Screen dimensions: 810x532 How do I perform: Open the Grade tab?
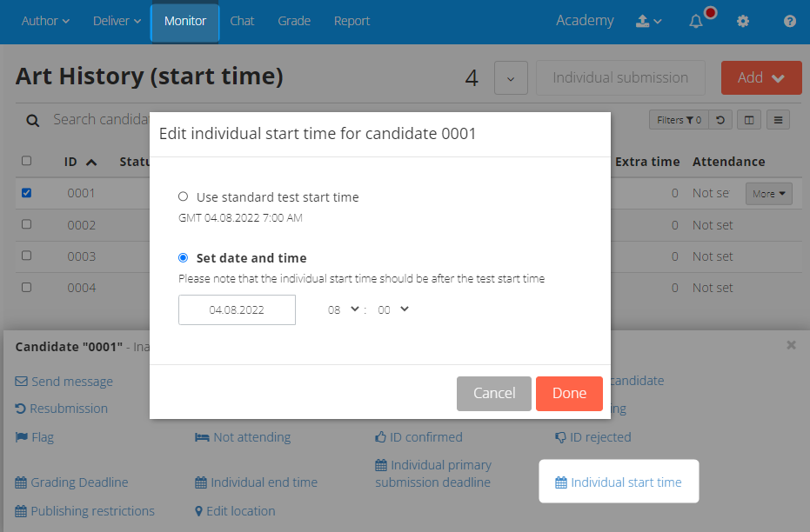[x=294, y=21]
